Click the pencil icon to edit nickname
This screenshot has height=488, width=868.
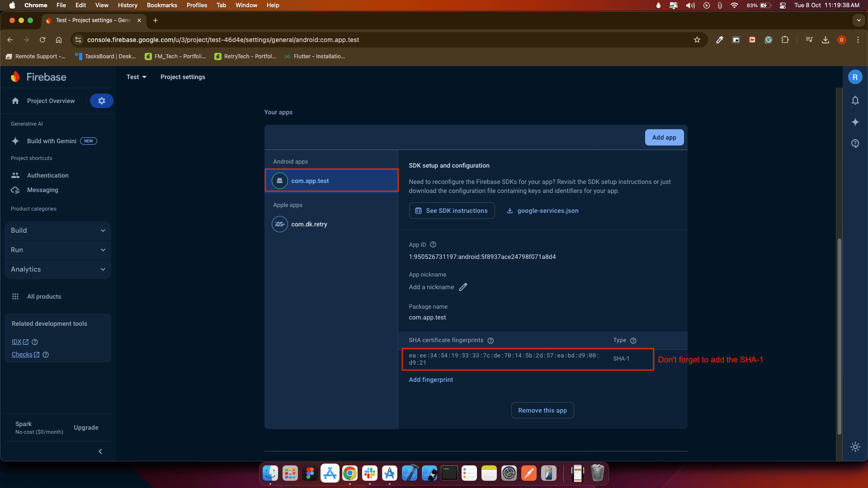(x=463, y=287)
